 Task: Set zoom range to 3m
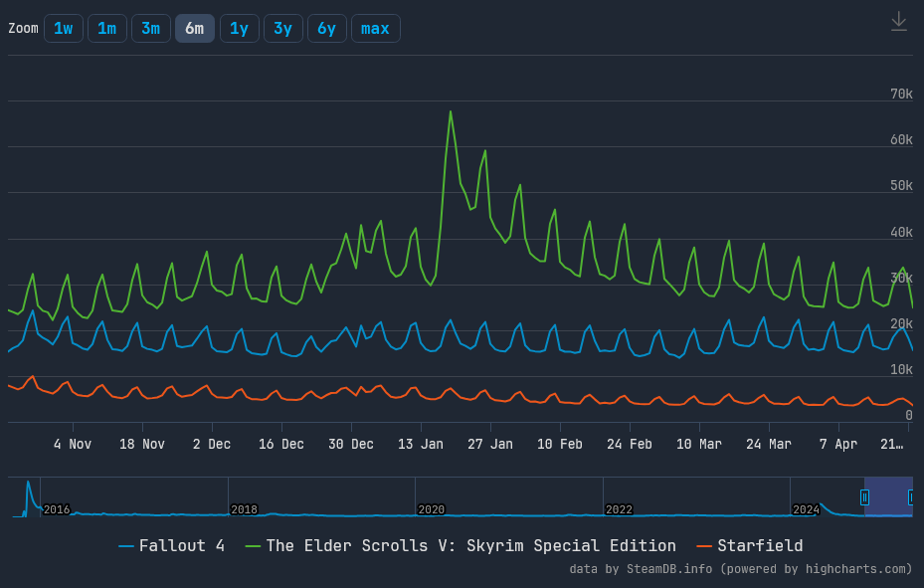(x=151, y=28)
